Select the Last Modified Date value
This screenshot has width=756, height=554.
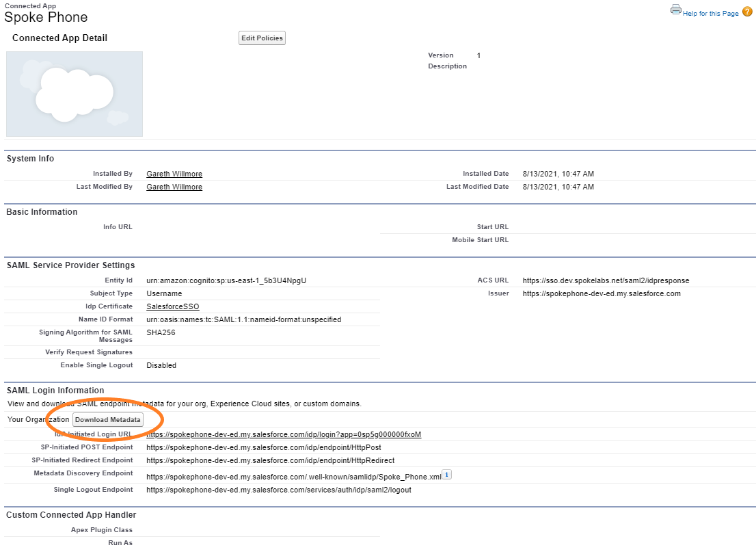558,187
